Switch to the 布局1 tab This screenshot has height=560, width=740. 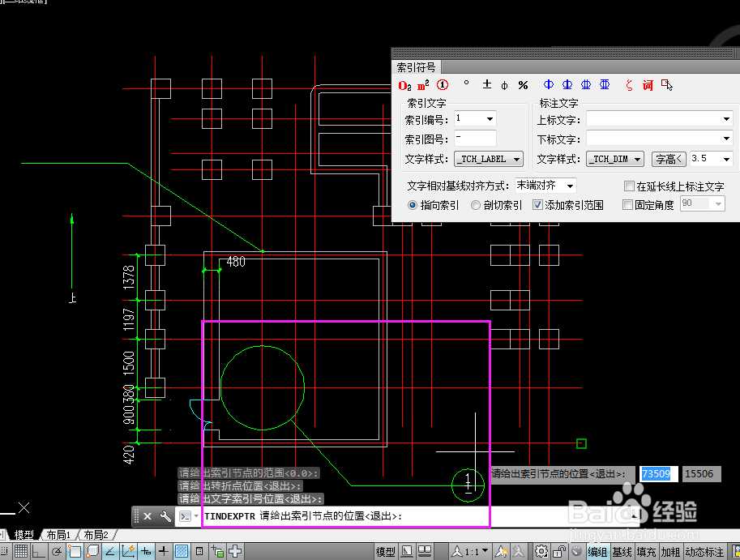coord(58,533)
